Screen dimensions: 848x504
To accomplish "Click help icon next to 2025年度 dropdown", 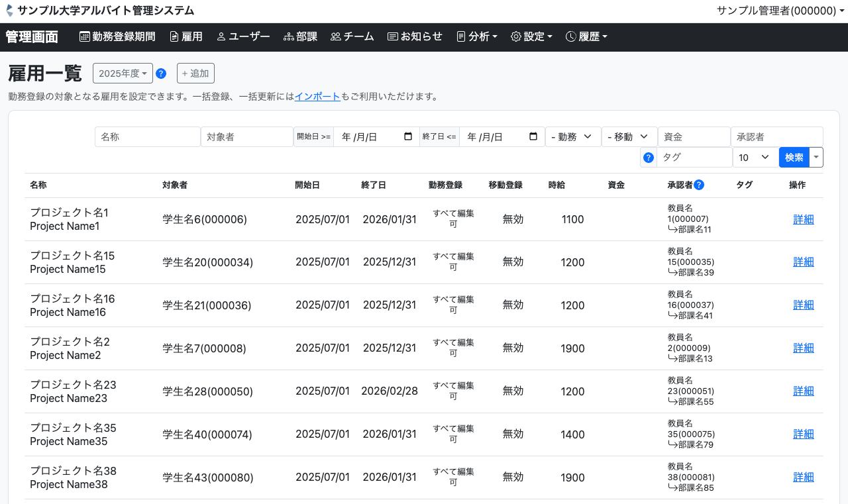I will pyautogui.click(x=161, y=74).
